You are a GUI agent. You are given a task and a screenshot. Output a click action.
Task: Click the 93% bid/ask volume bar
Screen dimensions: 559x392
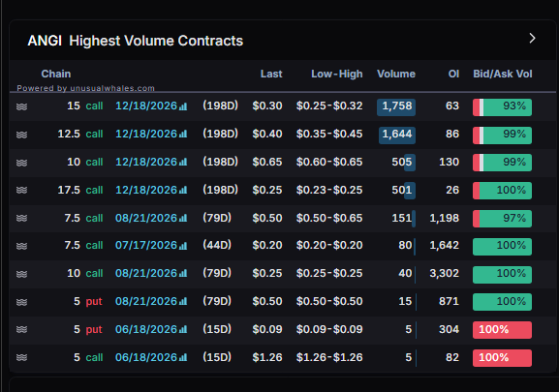point(502,107)
